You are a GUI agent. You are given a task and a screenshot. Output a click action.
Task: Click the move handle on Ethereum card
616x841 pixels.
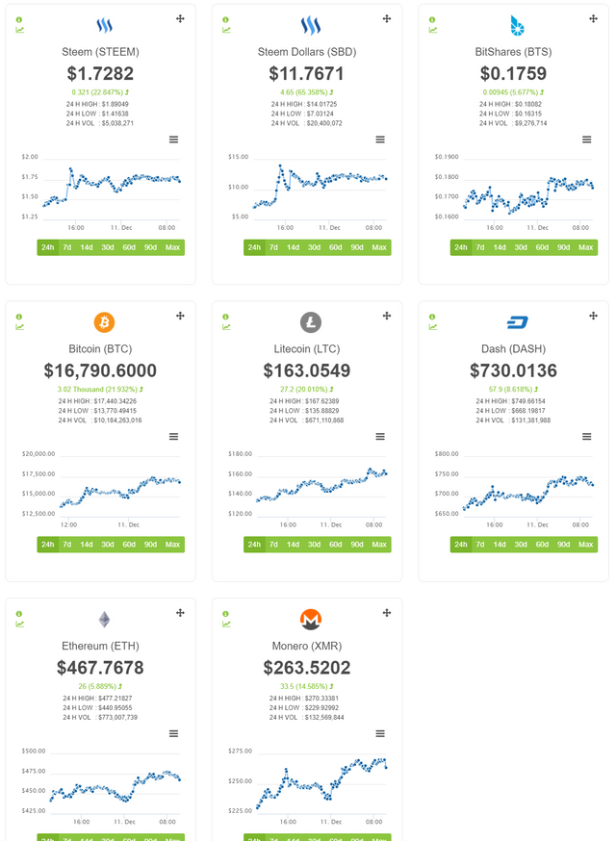click(180, 613)
